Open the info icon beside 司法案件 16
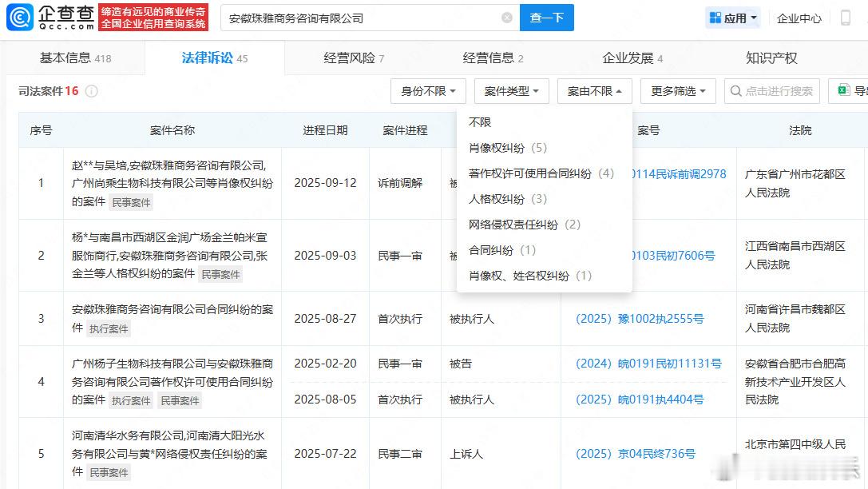Image resolution: width=868 pixels, height=489 pixels. (92, 91)
